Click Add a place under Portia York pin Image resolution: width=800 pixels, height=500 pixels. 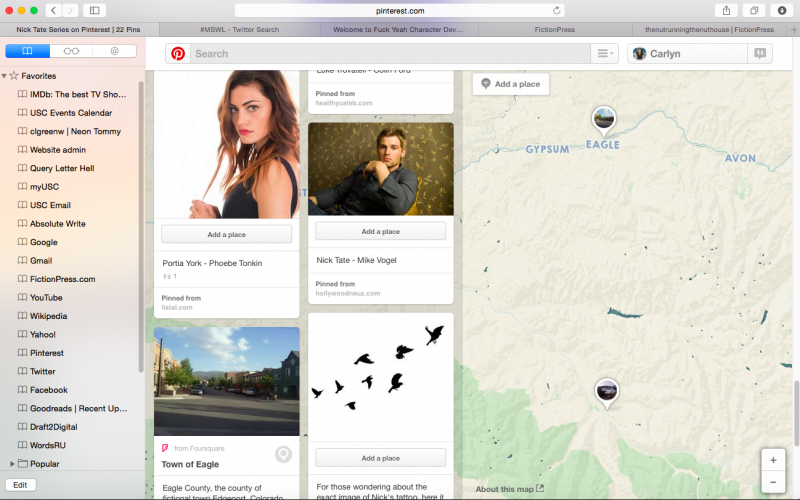tap(227, 235)
